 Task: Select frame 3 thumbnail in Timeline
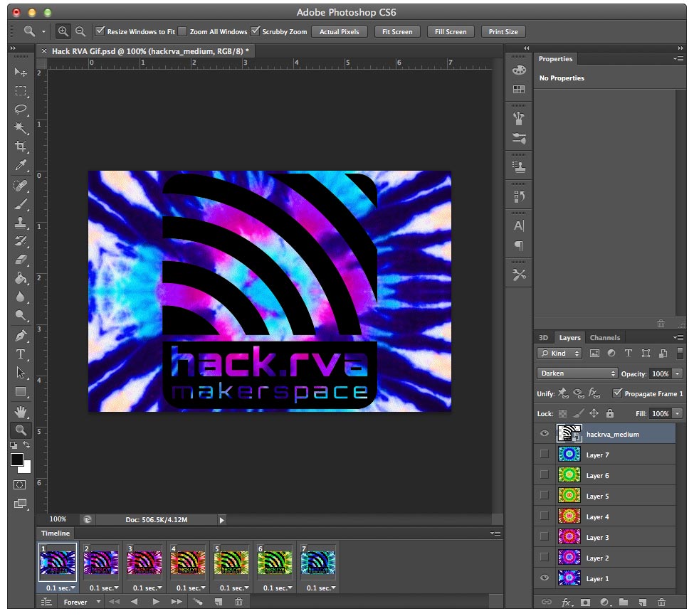click(x=144, y=562)
